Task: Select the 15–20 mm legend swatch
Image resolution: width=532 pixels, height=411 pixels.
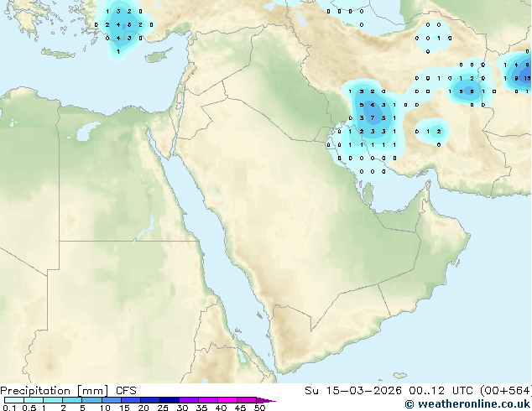Action: coord(130,400)
